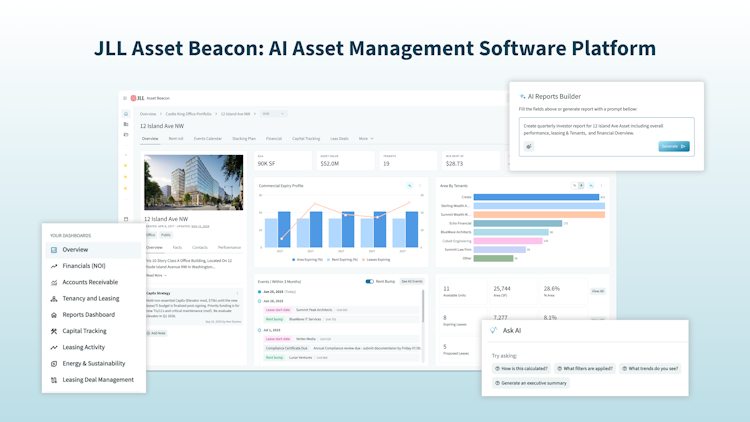Open the Events Calendar tab
The image size is (750, 422).
[208, 139]
